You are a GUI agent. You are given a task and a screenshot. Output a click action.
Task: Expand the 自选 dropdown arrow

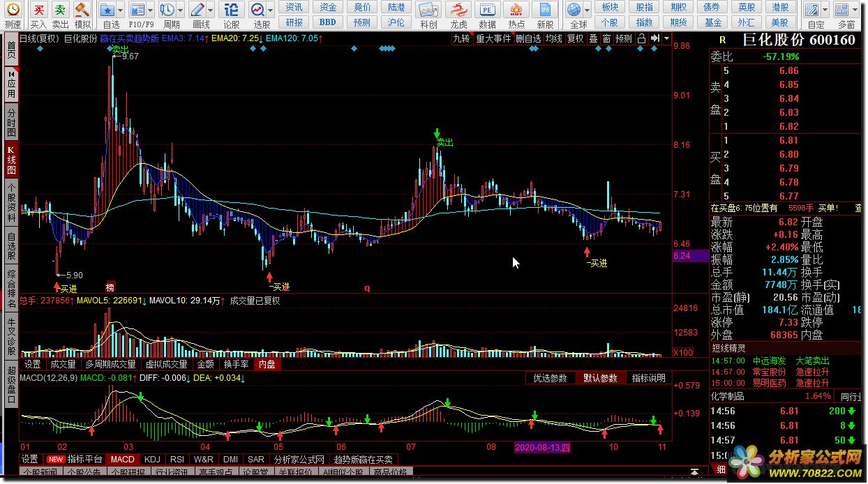click(x=121, y=10)
